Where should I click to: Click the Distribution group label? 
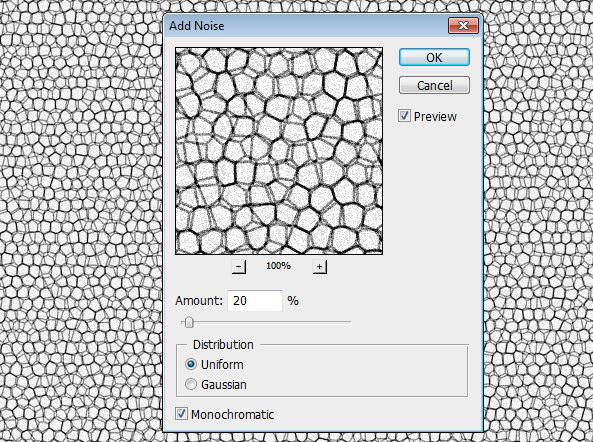pyautogui.click(x=223, y=344)
